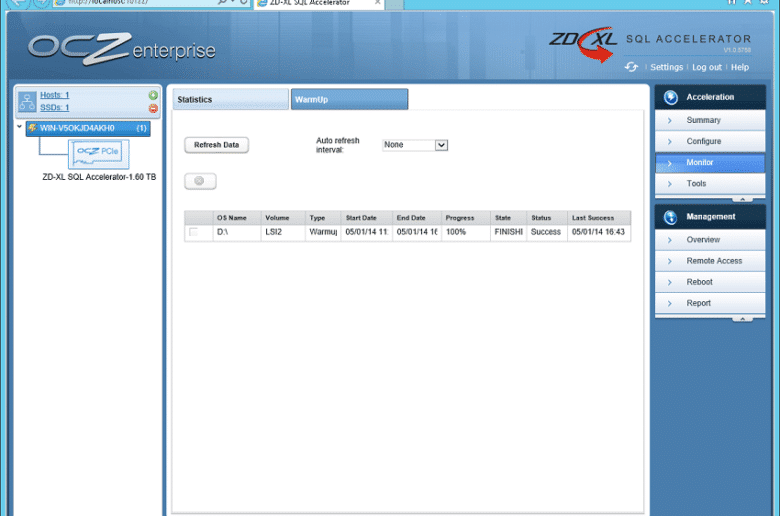Open the Report management item

pyautogui.click(x=710, y=303)
